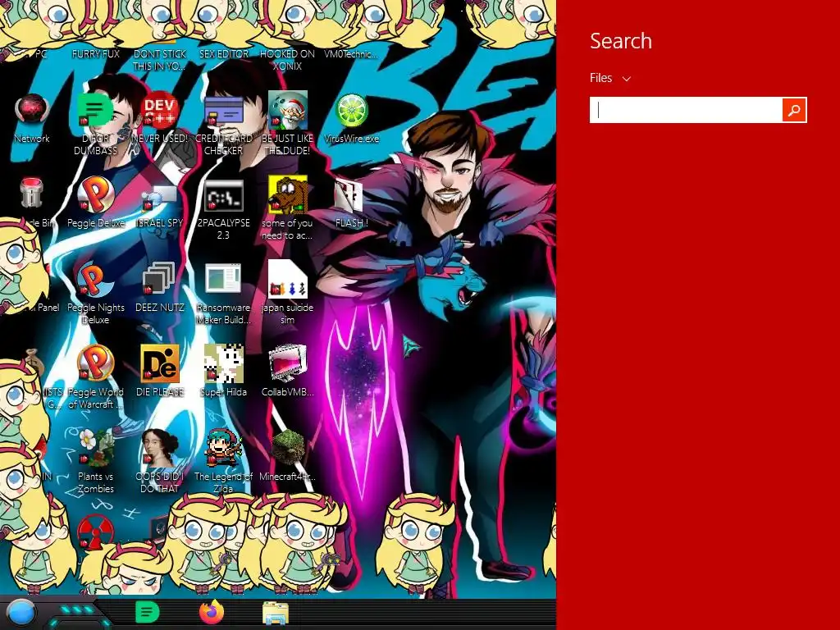Click the FURRY FUX label
The width and height of the screenshot is (840, 630).
coord(96,54)
